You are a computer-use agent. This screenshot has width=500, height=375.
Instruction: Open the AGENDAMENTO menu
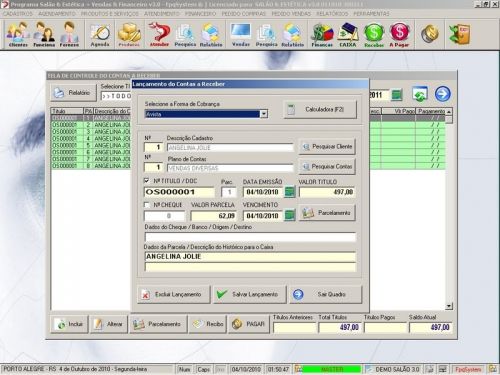tap(57, 14)
